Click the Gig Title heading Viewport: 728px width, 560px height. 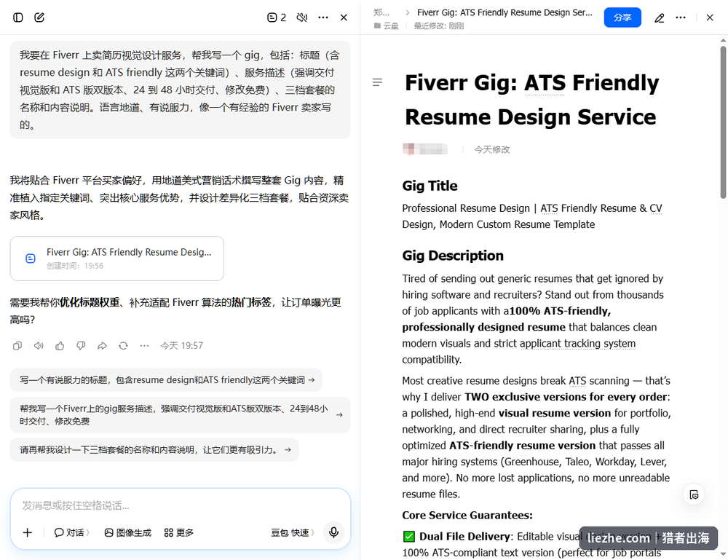coord(430,186)
